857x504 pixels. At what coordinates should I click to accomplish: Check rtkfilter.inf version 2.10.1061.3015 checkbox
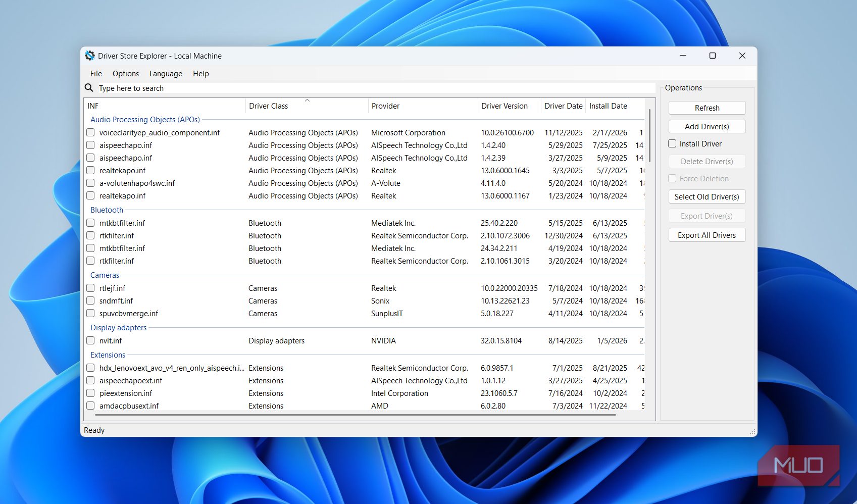click(90, 261)
